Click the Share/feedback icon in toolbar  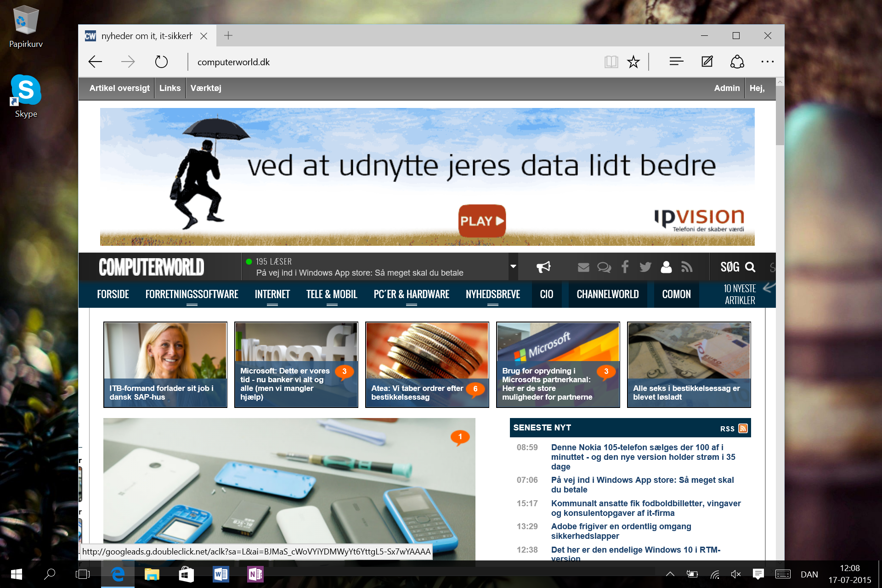737,62
